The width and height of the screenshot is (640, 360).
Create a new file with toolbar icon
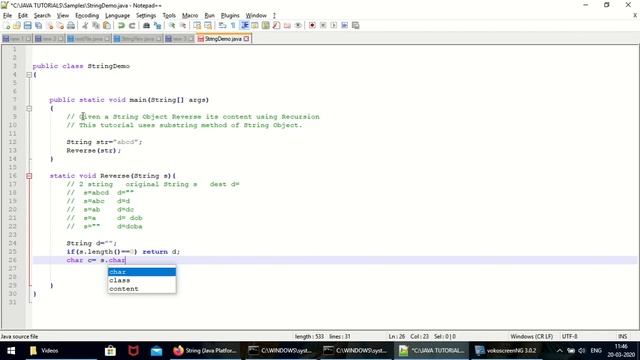[7, 25]
